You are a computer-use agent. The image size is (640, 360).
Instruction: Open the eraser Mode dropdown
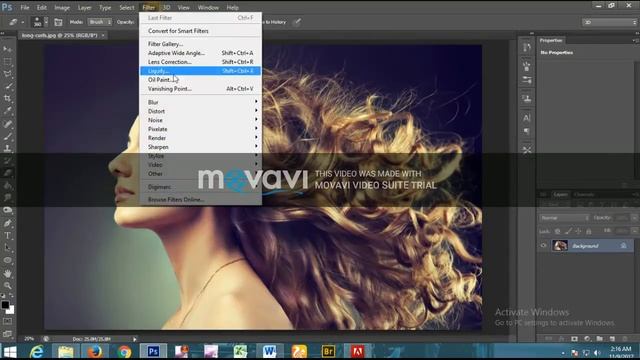[99, 22]
